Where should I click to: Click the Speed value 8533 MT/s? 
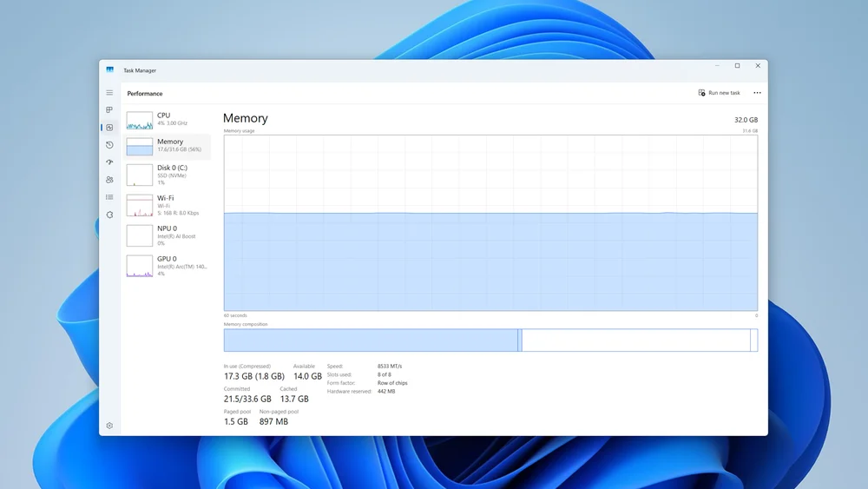coord(390,366)
